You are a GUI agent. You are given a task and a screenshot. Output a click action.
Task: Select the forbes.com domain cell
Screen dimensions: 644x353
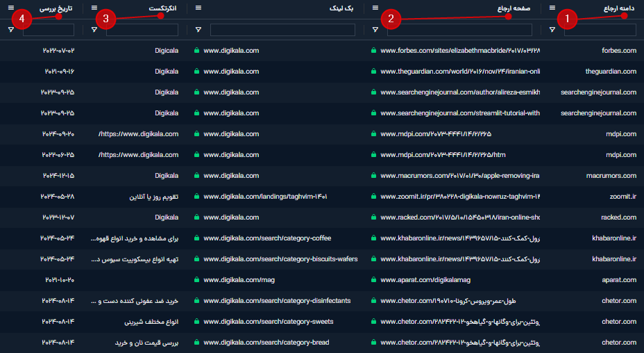point(619,51)
